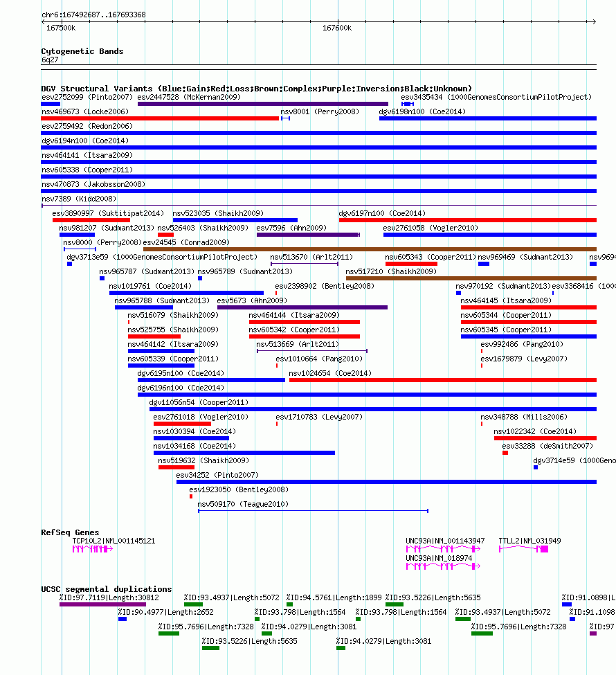Open nsv1022342 (Coe2014) label
Image resolution: width=616 pixels, height=675 pixels.
click(x=534, y=432)
